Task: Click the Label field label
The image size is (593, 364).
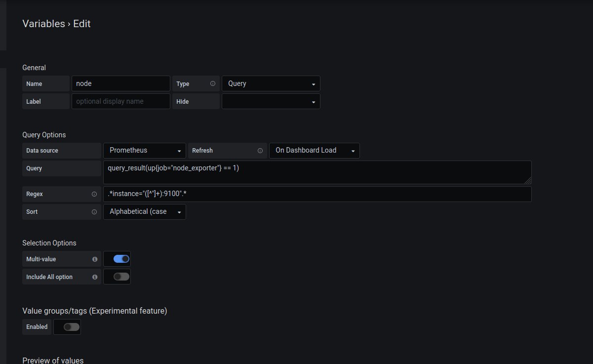Action: tap(34, 102)
